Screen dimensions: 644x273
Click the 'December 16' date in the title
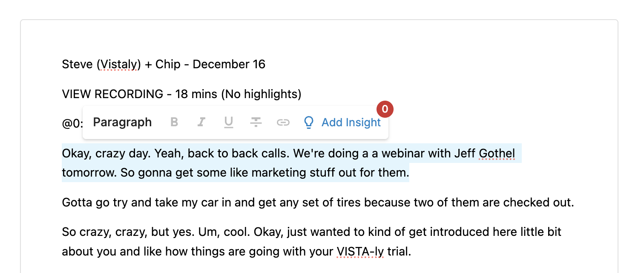[229, 64]
